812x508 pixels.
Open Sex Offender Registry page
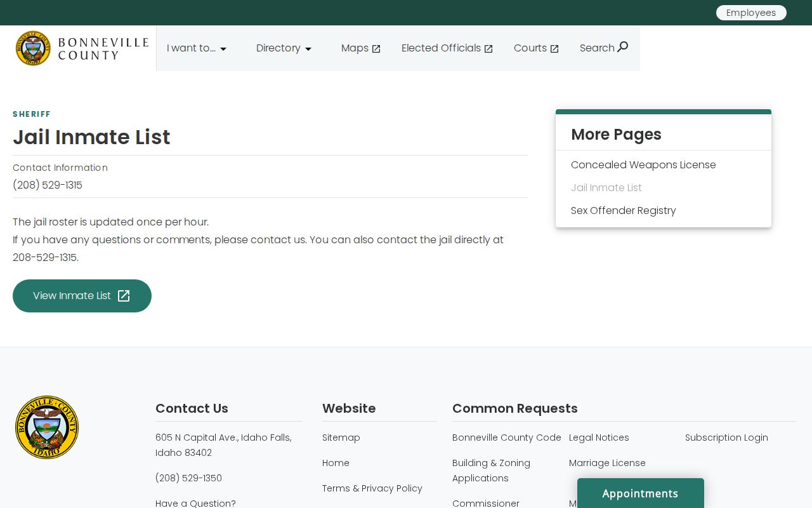point(624,211)
